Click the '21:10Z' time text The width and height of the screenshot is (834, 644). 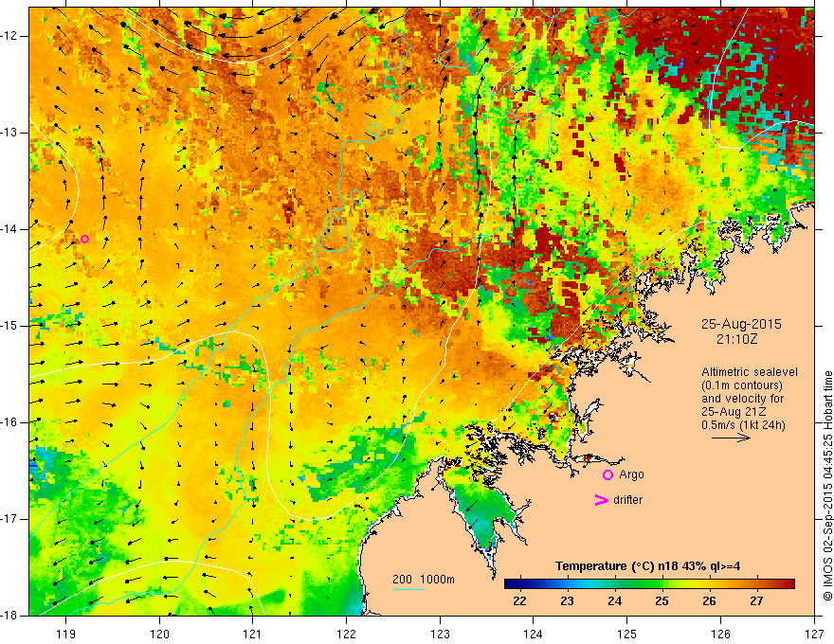(736, 339)
